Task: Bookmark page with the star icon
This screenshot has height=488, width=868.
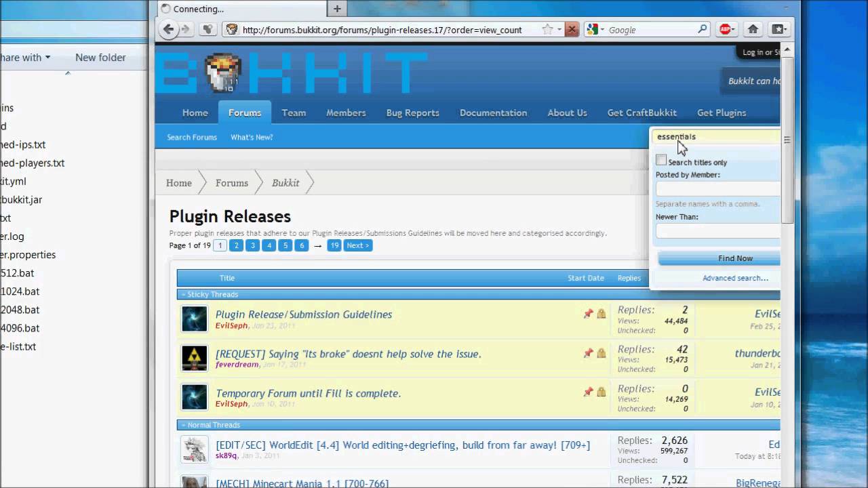Action: 548,29
